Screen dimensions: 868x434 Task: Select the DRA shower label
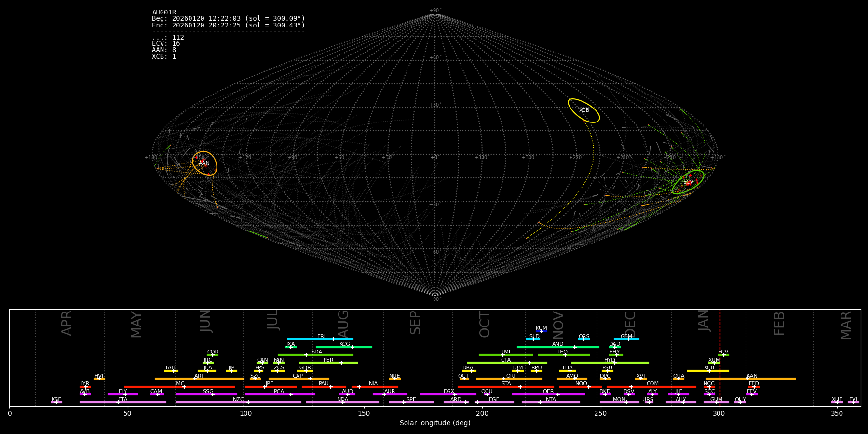[468, 368]
